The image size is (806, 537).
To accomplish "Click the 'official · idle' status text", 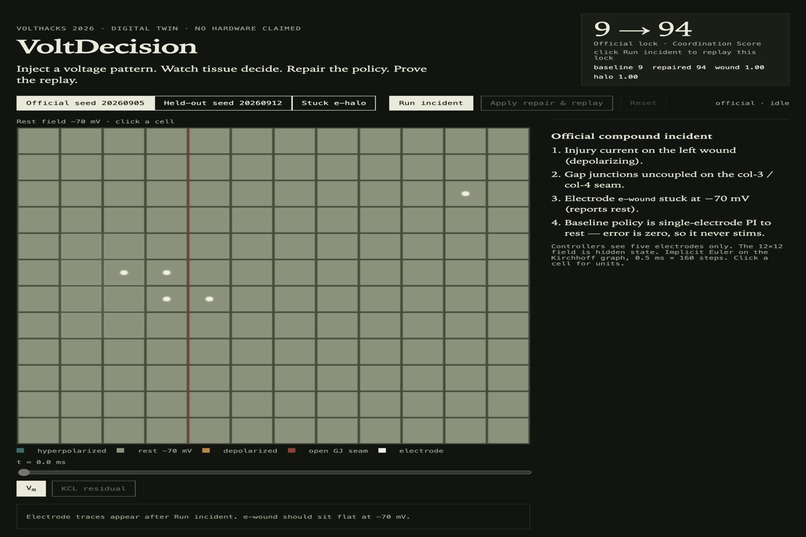I will [752, 103].
